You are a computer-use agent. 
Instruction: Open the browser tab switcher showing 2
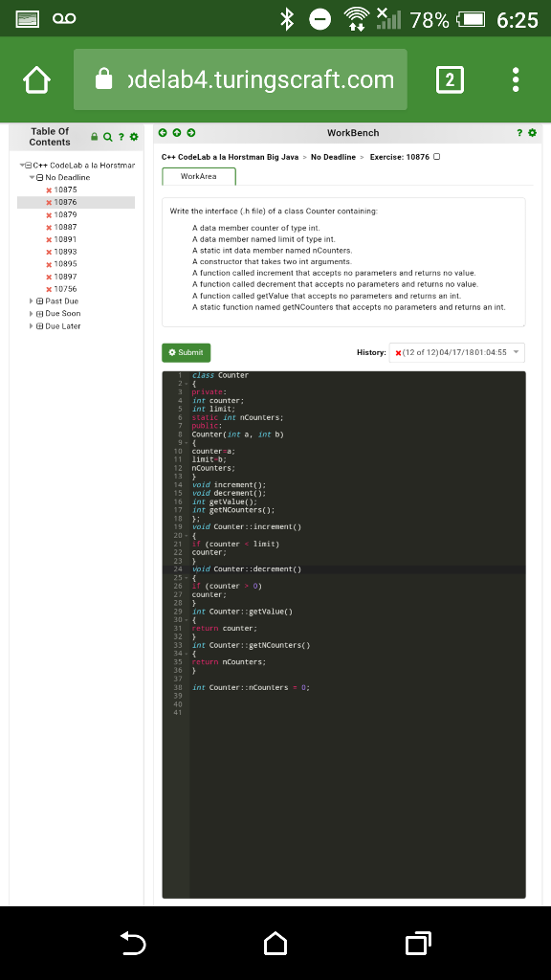click(450, 79)
